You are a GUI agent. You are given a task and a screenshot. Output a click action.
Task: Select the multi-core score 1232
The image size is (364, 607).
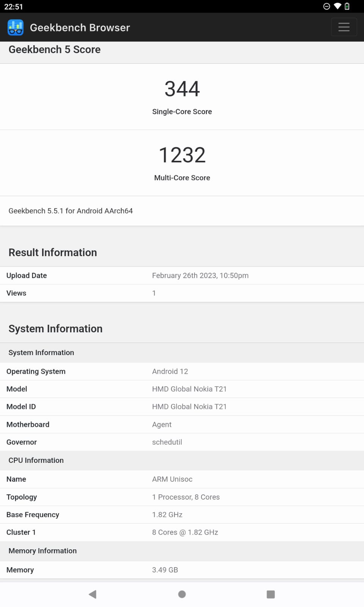pos(182,155)
